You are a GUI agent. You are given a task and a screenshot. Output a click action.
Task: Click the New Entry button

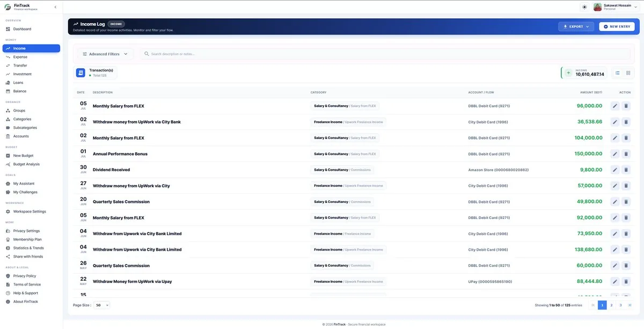pos(617,26)
